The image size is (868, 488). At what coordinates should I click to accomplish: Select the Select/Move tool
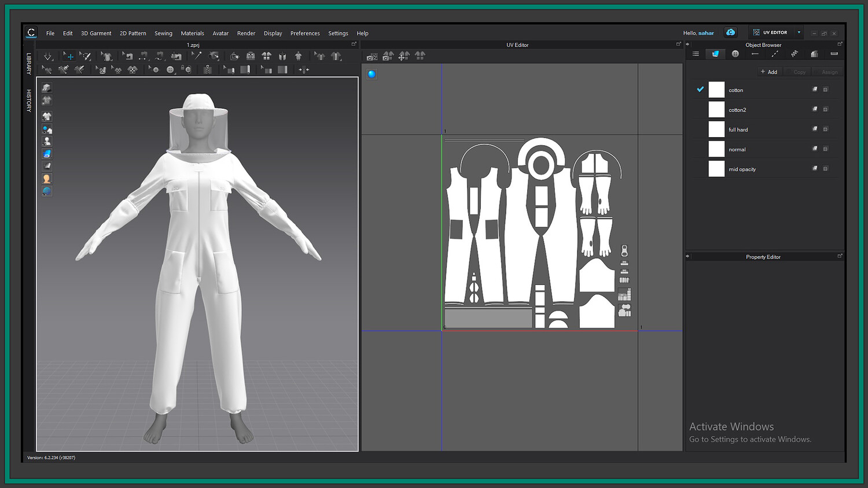coord(69,56)
